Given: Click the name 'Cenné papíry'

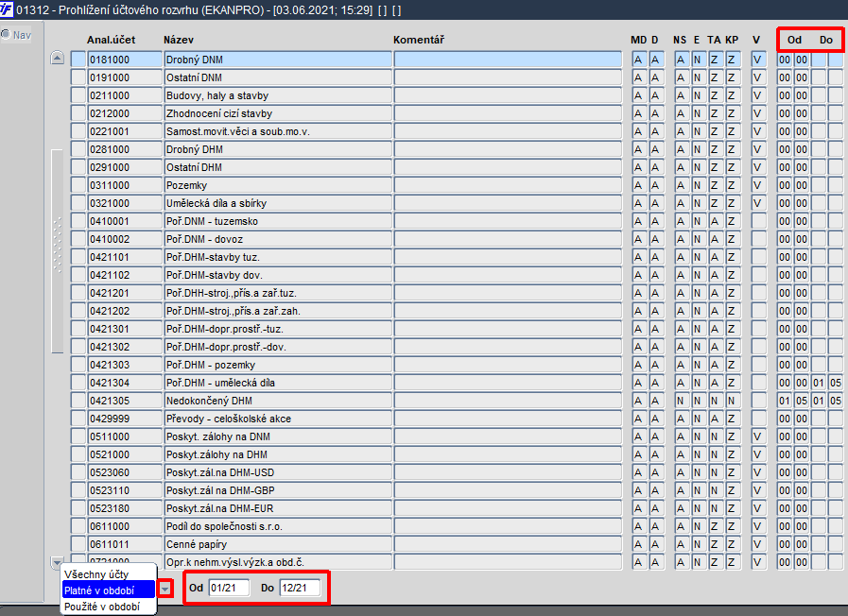Looking at the screenshot, I should click(x=278, y=544).
